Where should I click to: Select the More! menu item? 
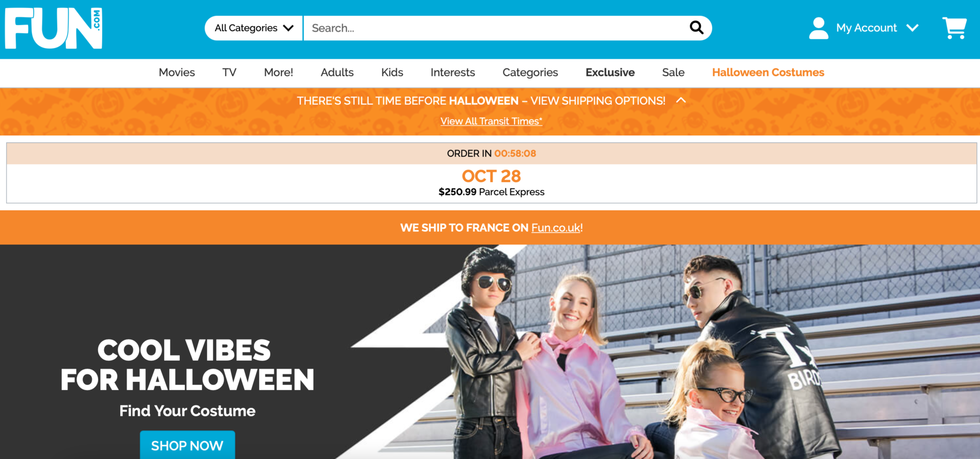coord(278,73)
